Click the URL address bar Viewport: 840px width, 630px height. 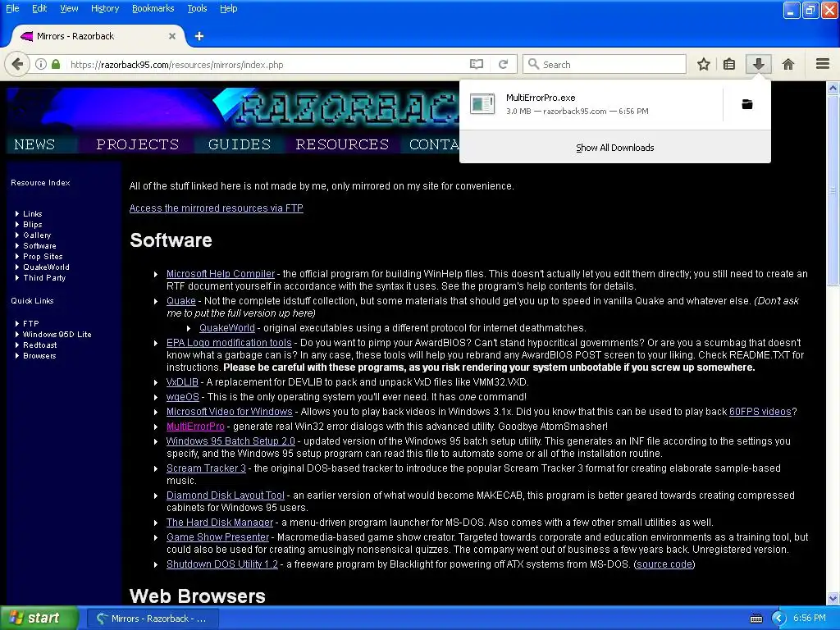point(268,64)
